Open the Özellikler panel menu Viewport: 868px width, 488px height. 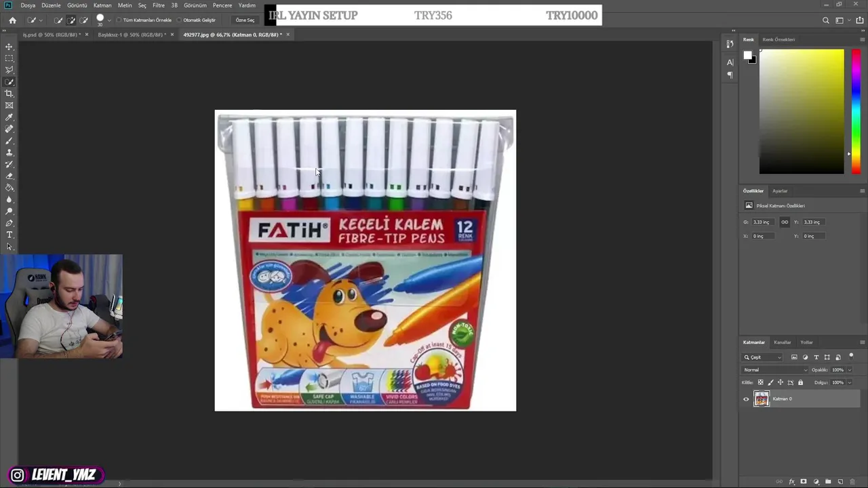coord(862,191)
